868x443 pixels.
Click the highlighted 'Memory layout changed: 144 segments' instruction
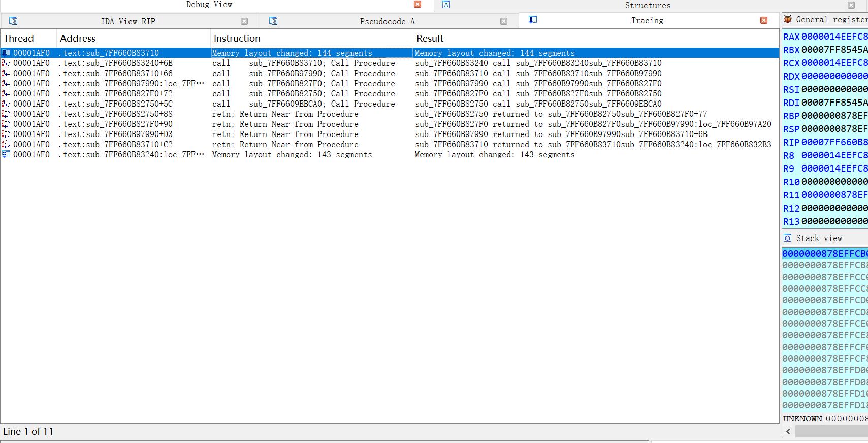tap(292, 53)
